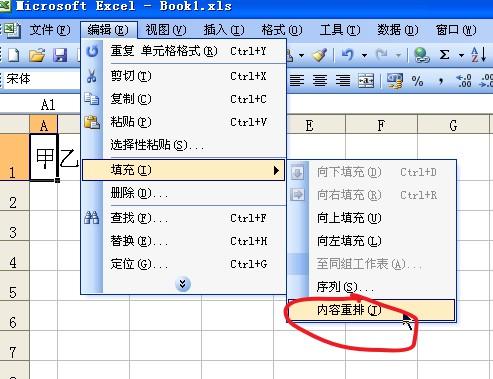
Task: Choose 查找(F)... in Edit menu
Action: click(183, 218)
